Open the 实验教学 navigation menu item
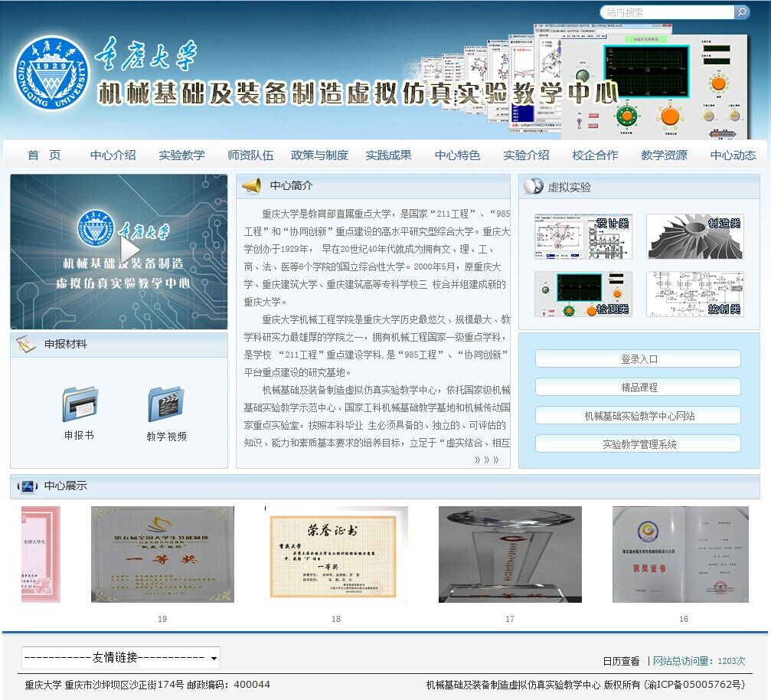This screenshot has width=771, height=700. pos(181,155)
